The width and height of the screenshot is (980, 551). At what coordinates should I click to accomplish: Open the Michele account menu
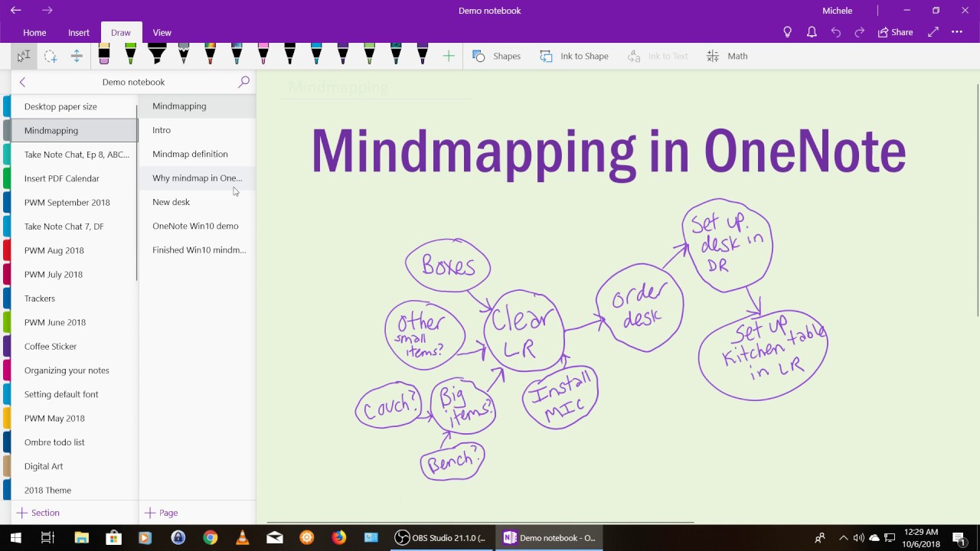837,11
